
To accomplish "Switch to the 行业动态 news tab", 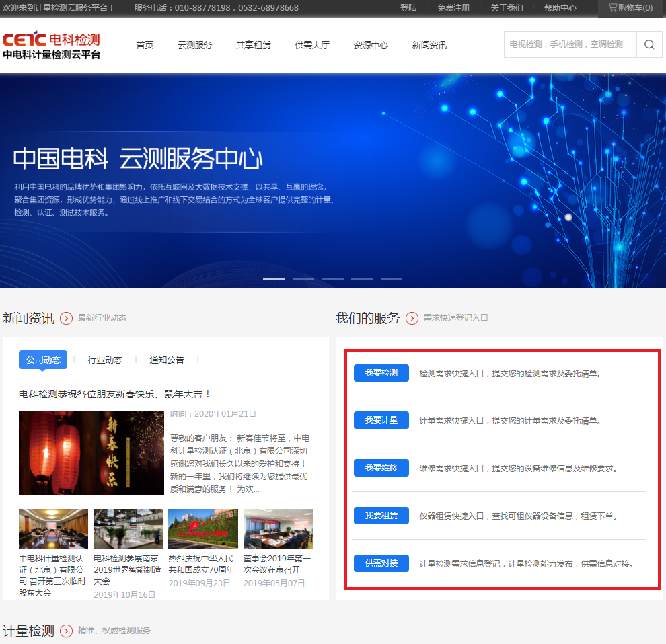I will tap(105, 360).
